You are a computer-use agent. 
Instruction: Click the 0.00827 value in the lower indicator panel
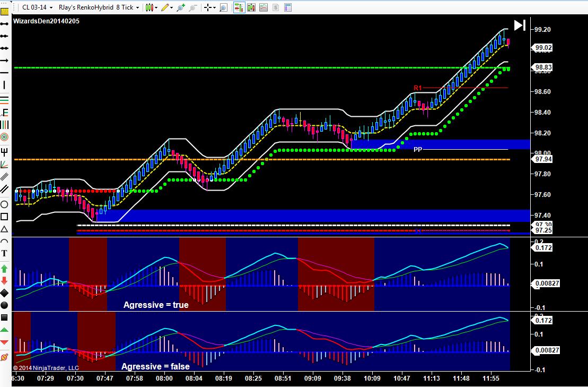coord(546,350)
